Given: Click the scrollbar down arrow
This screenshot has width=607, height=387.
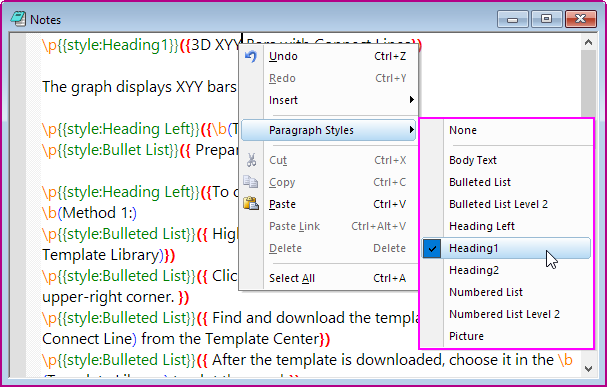Looking at the screenshot, I should pos(588,369).
